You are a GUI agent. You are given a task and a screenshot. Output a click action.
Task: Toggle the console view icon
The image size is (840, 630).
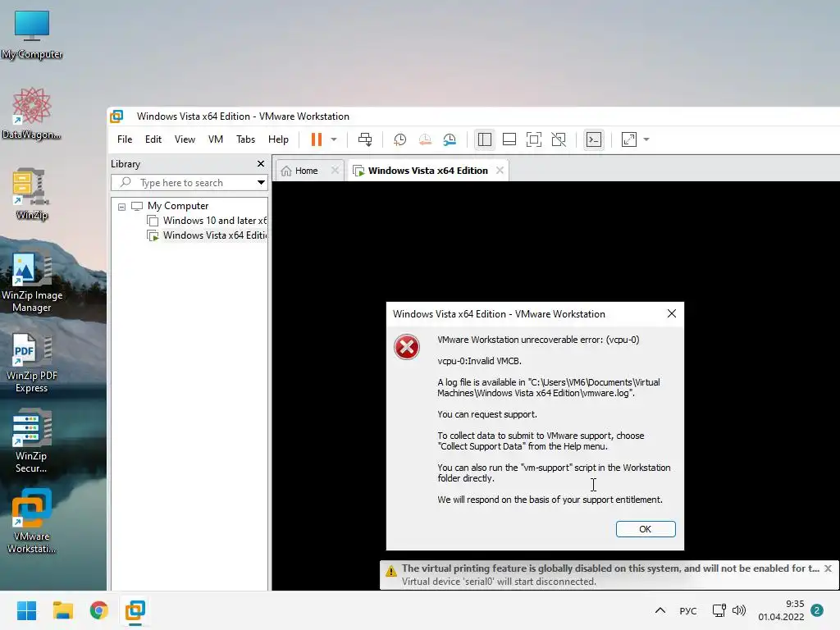594,139
